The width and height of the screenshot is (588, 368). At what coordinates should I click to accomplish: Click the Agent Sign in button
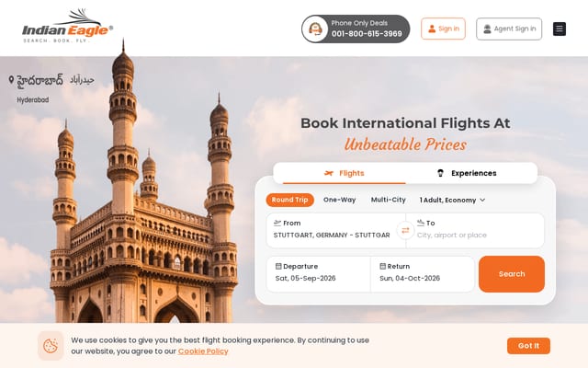tap(509, 29)
